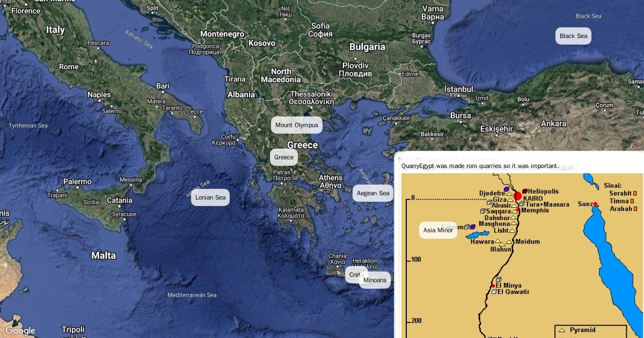
Task: Click the Varna city label
Action: pos(433,12)
